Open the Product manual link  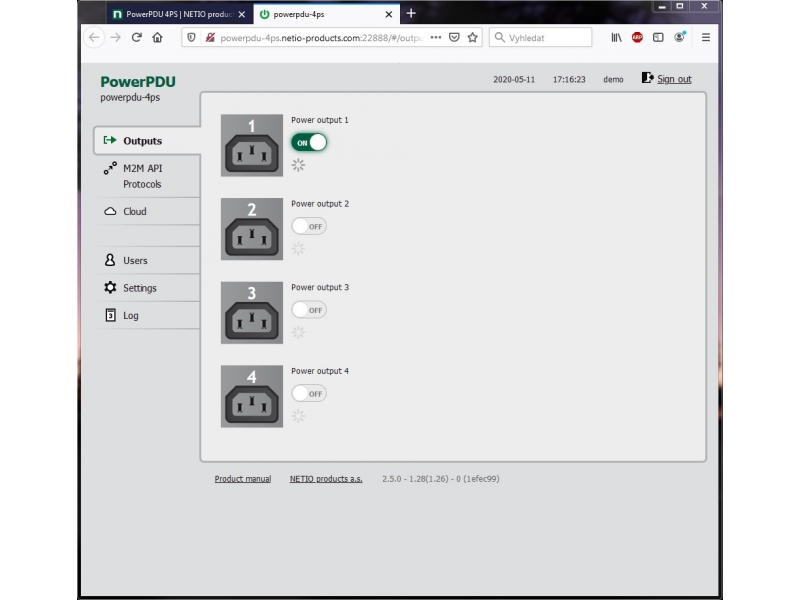[243, 479]
